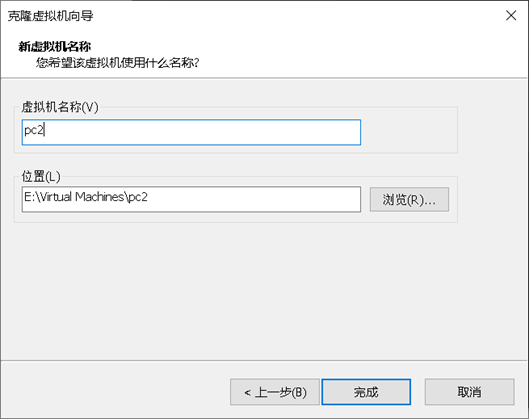This screenshot has width=529, height=419.
Task: Go back with the 上一步(B) button
Action: coord(275,392)
